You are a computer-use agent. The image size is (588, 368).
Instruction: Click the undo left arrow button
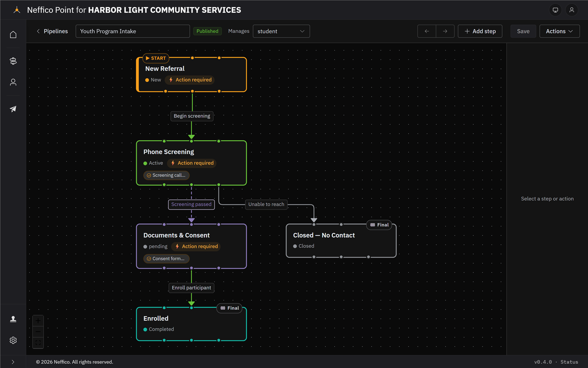427,31
